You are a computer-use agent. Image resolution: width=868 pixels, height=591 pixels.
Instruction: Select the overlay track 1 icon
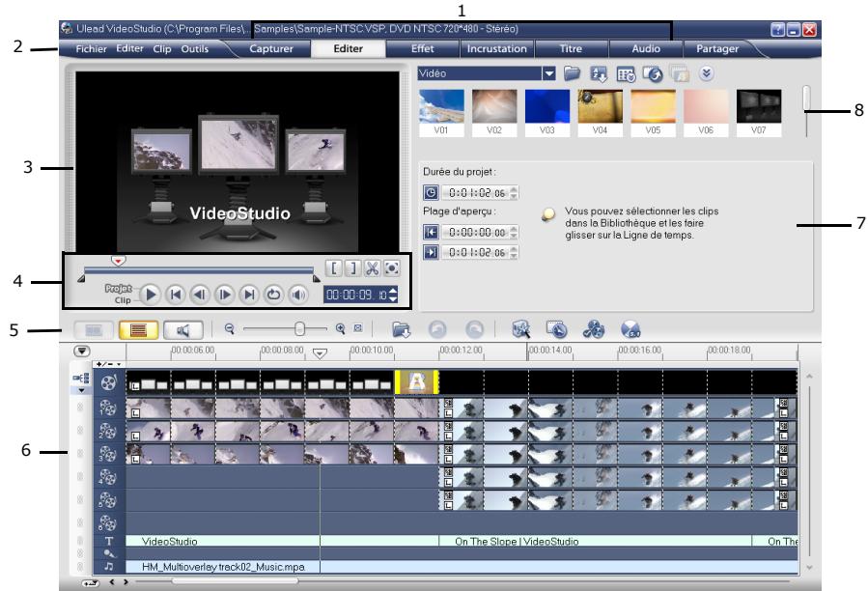(107, 408)
